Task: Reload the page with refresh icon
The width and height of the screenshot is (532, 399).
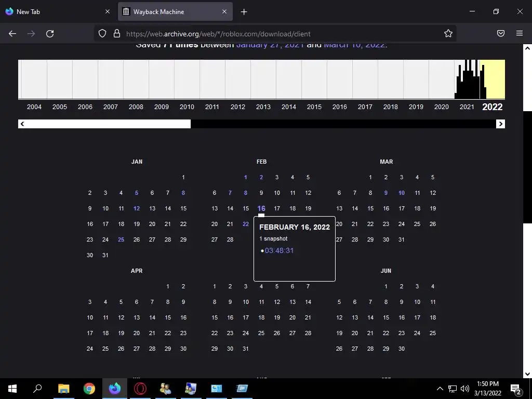Action: [50, 34]
